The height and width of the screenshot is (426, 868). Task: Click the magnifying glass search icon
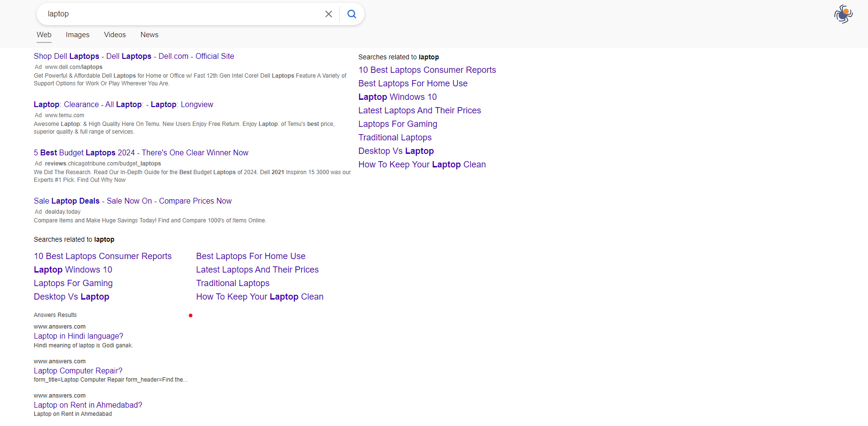pos(352,14)
